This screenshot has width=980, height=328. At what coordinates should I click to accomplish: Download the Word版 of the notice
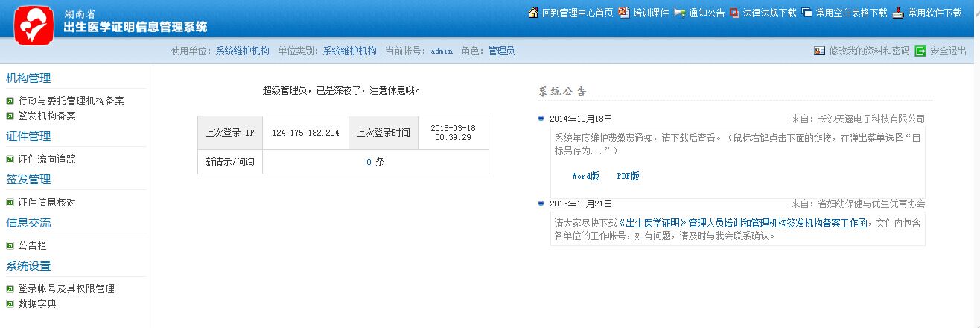coord(585,177)
